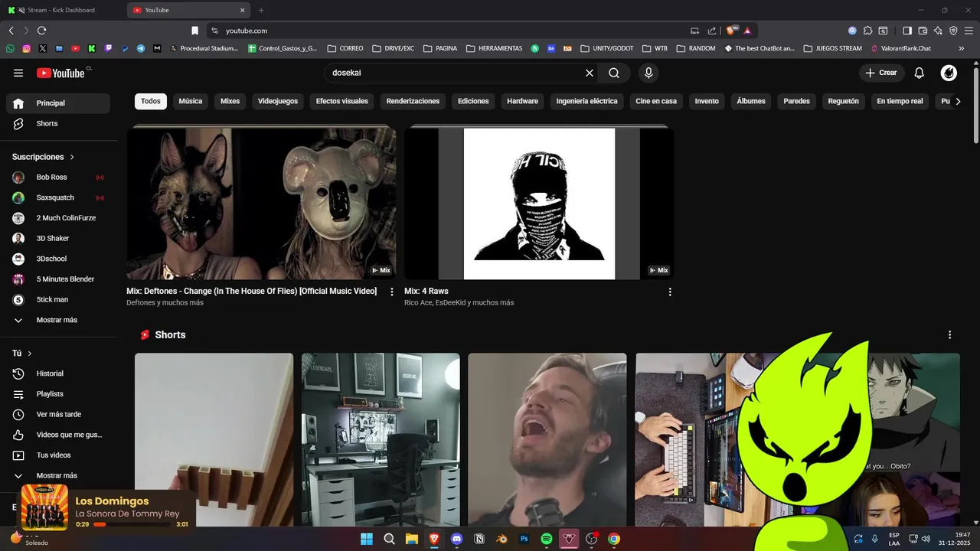
Task: Click the magnifier search button
Action: [x=614, y=73]
